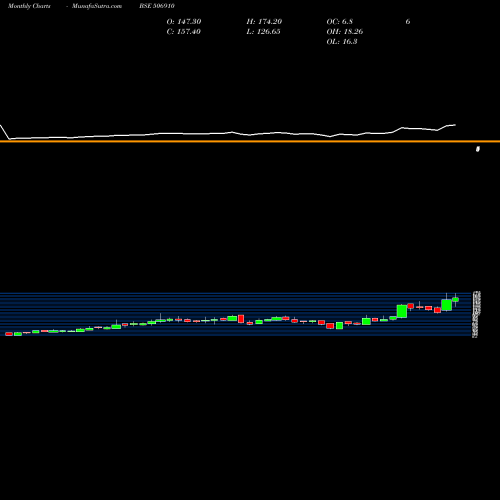Click the OC: 6.8 value
500x500 pixels.
[x=340, y=22]
